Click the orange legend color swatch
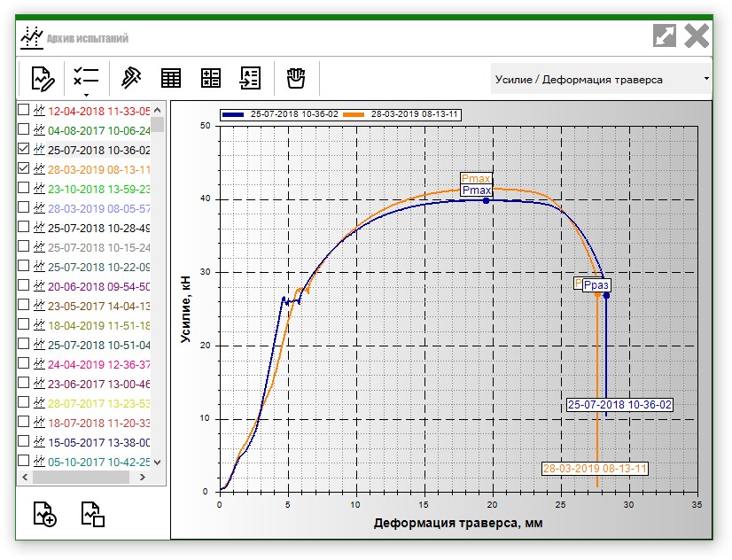Screen dimensions: 732x560 click(x=354, y=114)
